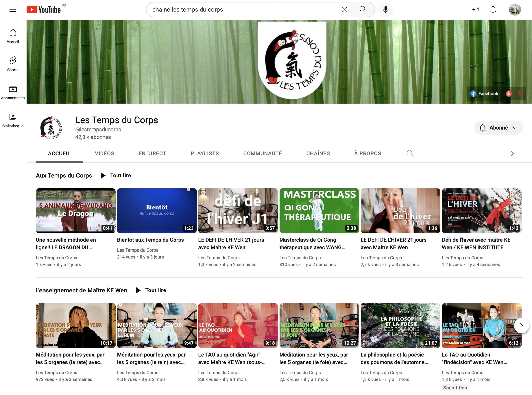Viewport: 532px width, 395px height.
Task: Open the Create video icon
Action: [x=474, y=9]
